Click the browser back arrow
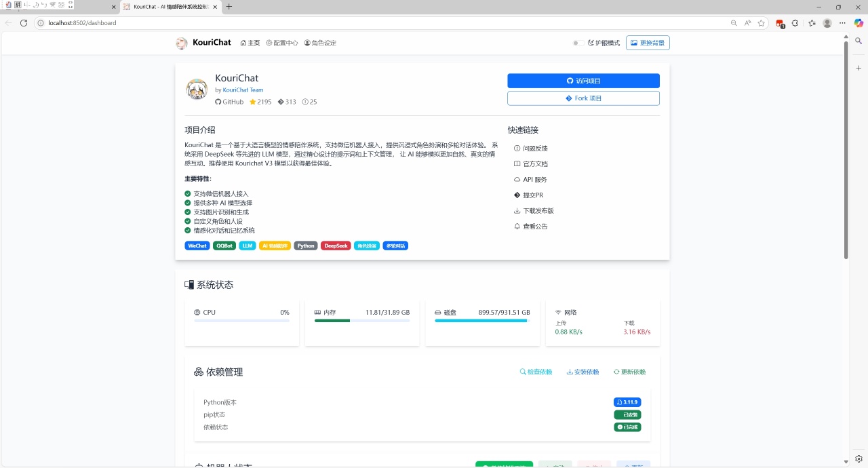The image size is (868, 468). coord(8,23)
